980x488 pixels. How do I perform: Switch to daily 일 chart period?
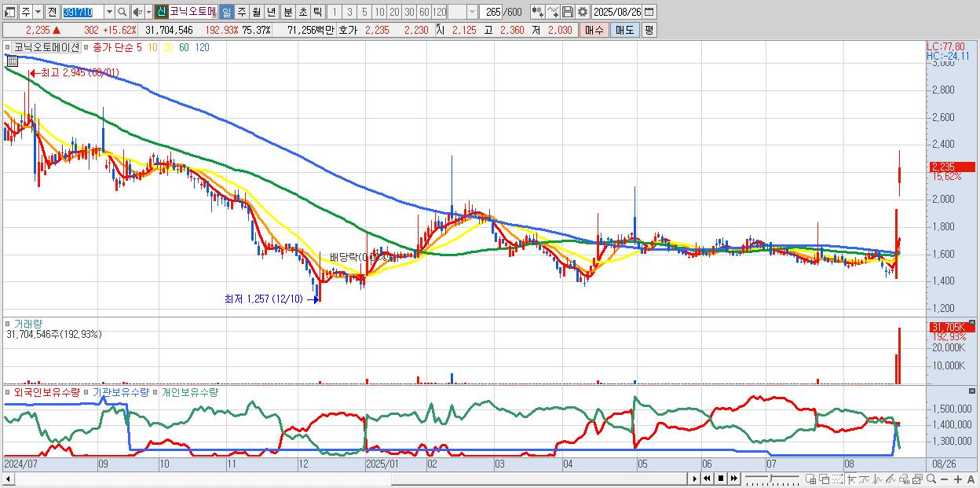(226, 12)
